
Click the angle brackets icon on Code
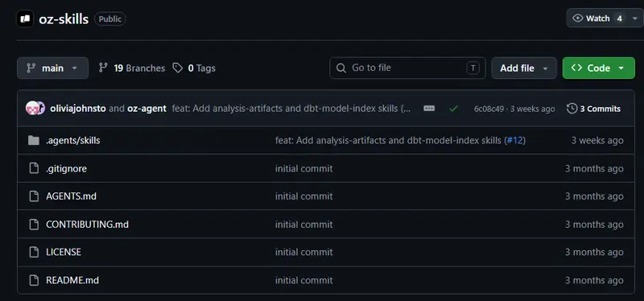(x=576, y=68)
